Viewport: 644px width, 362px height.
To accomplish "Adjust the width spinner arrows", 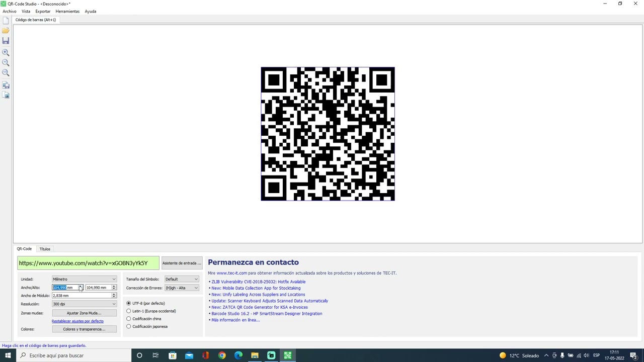I will pos(80,288).
